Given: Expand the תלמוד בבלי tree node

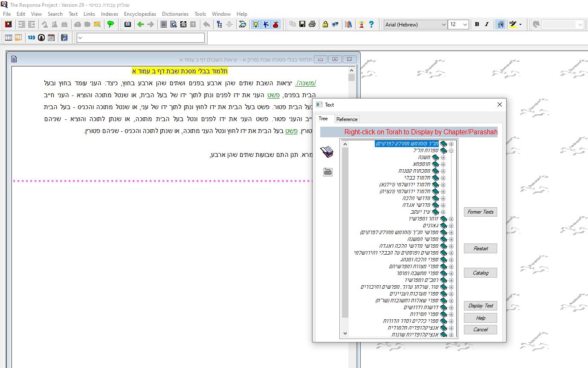Looking at the screenshot, I should (443, 178).
